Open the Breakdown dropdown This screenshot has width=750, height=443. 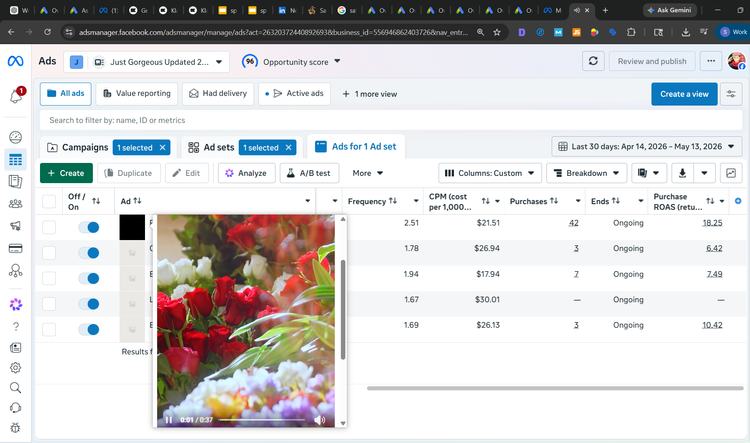pos(586,173)
